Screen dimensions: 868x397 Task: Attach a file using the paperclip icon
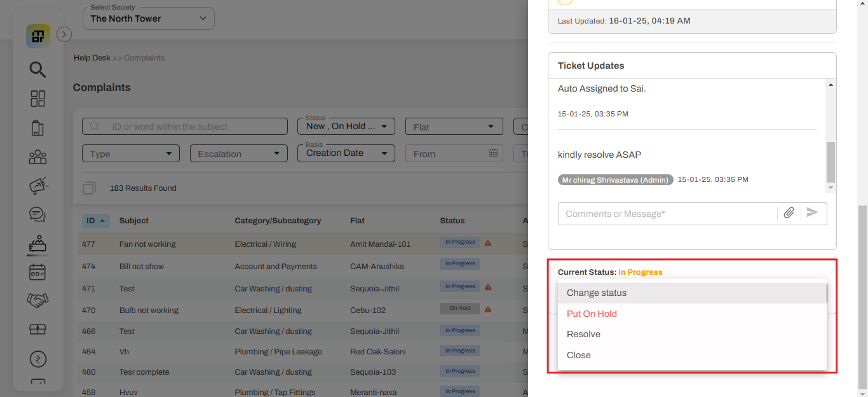click(x=789, y=213)
